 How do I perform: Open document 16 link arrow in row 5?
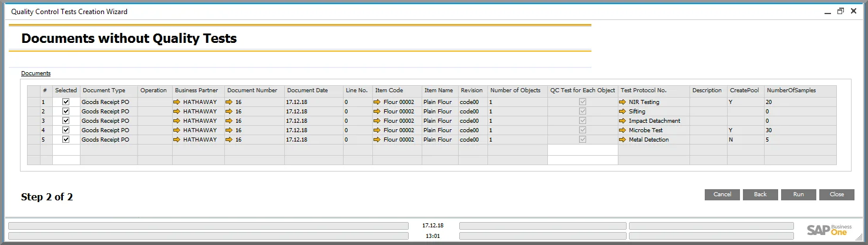click(229, 139)
